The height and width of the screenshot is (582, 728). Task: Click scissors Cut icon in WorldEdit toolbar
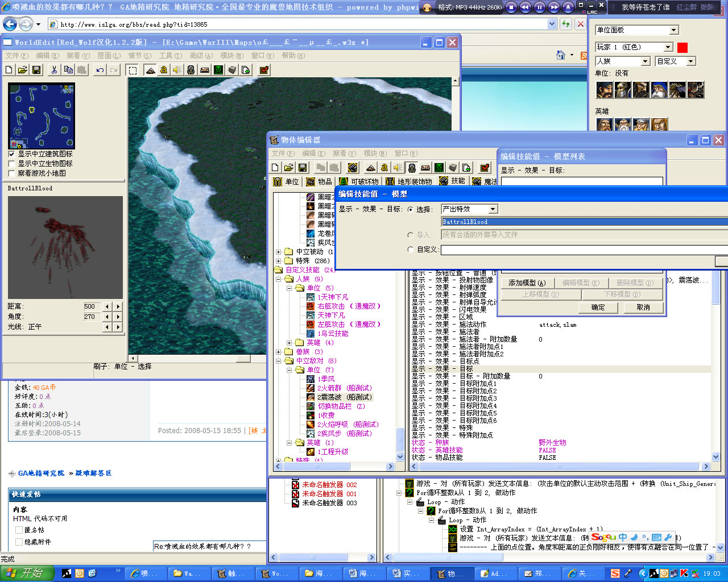(x=54, y=70)
